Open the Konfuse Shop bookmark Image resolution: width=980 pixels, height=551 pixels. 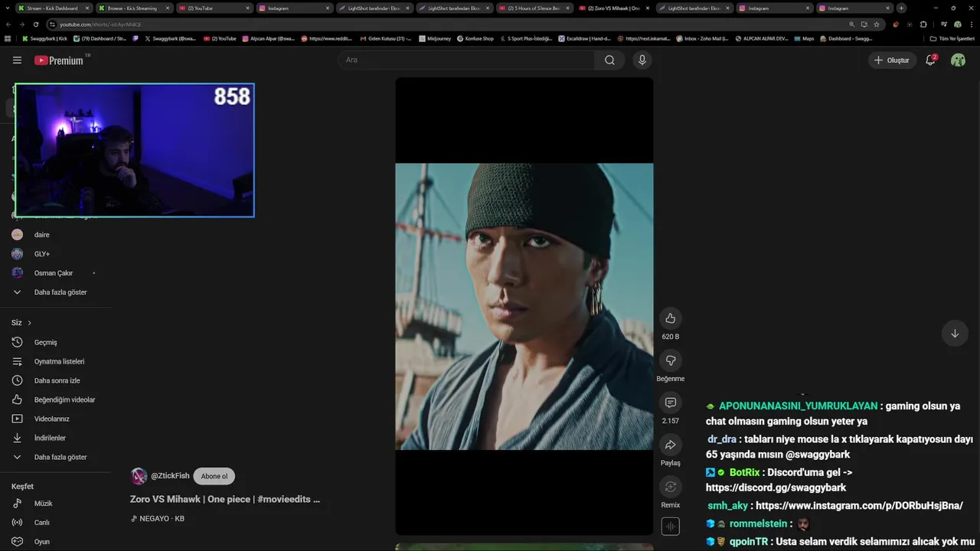tap(475, 38)
